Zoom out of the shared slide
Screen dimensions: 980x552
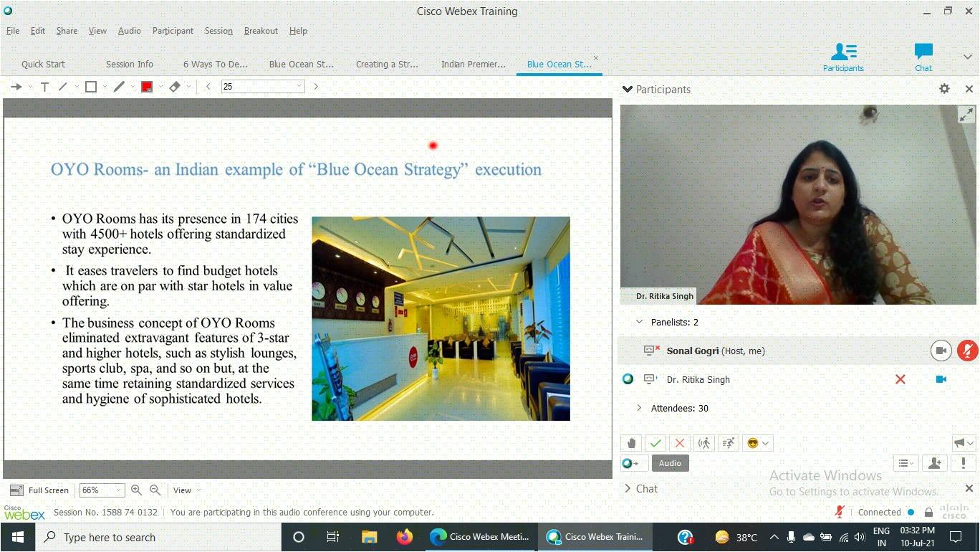coord(155,490)
